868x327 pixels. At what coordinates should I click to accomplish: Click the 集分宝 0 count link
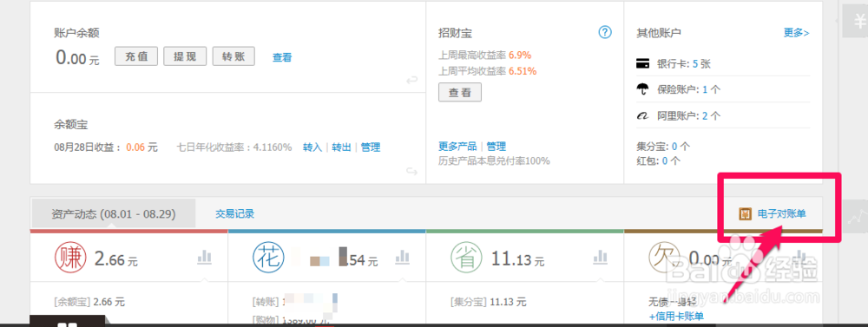click(674, 147)
